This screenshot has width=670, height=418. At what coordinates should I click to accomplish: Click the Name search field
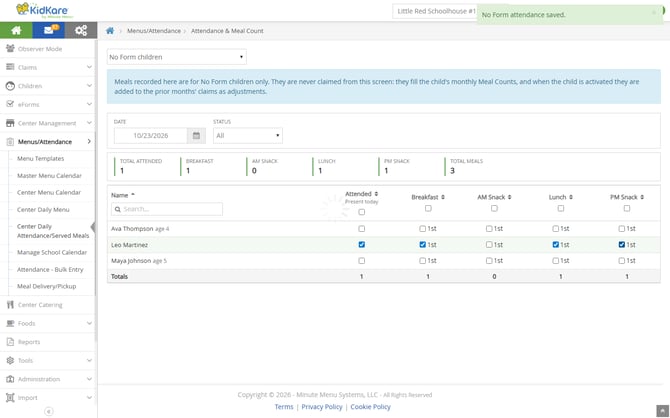pos(167,209)
